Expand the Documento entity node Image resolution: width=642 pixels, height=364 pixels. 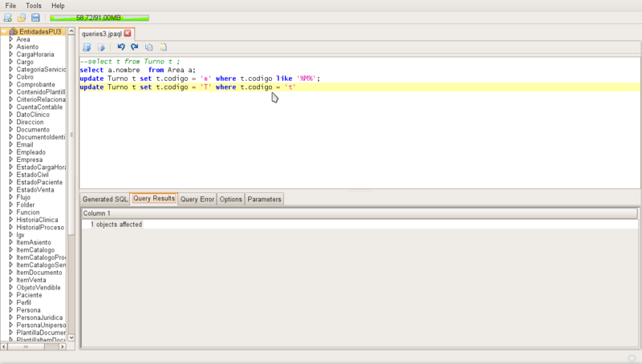(x=11, y=129)
